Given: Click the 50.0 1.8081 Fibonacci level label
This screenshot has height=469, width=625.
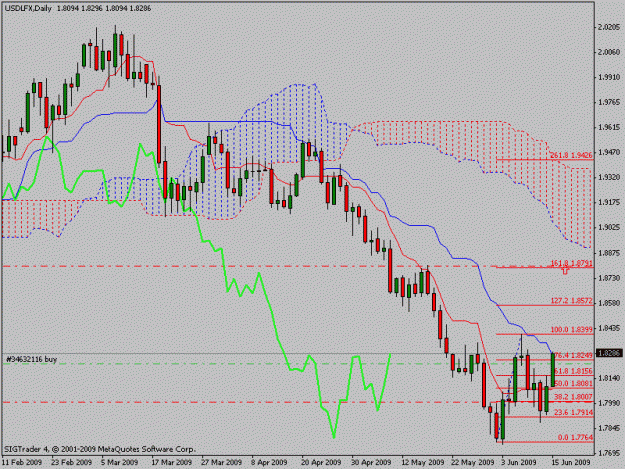Looking at the screenshot, I should 574,384.
